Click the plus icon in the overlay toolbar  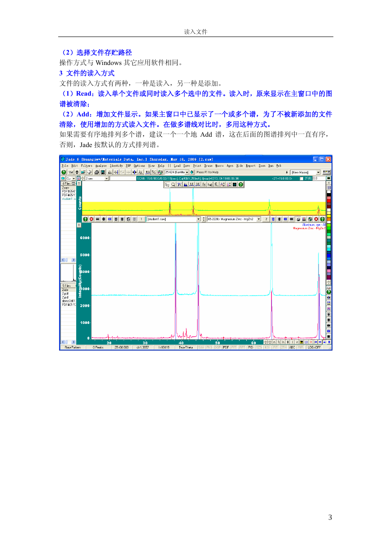coord(104,219)
